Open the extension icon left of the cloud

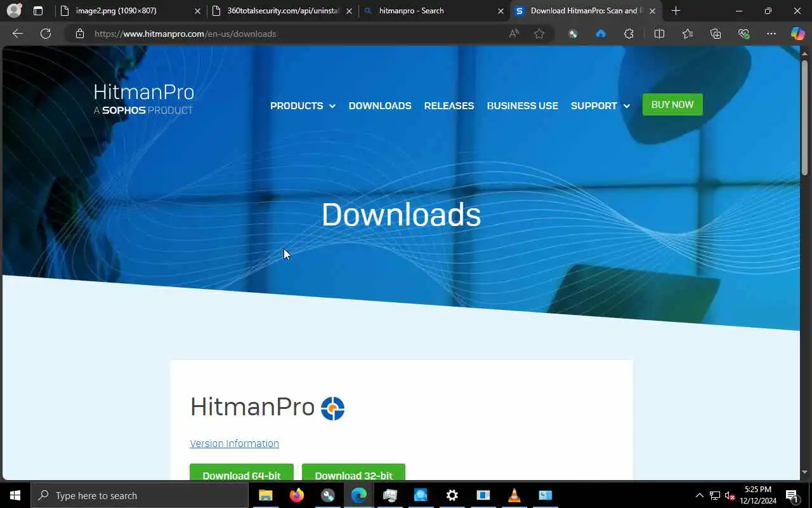click(x=573, y=34)
